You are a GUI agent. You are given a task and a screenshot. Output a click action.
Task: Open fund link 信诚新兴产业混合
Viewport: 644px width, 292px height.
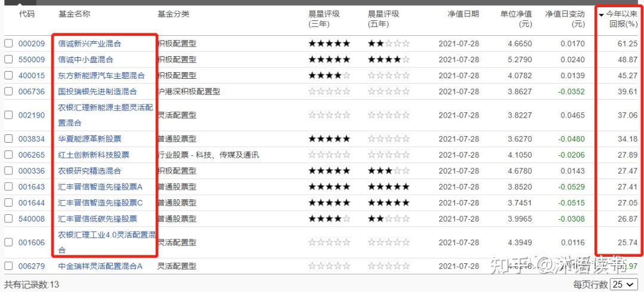(x=89, y=44)
